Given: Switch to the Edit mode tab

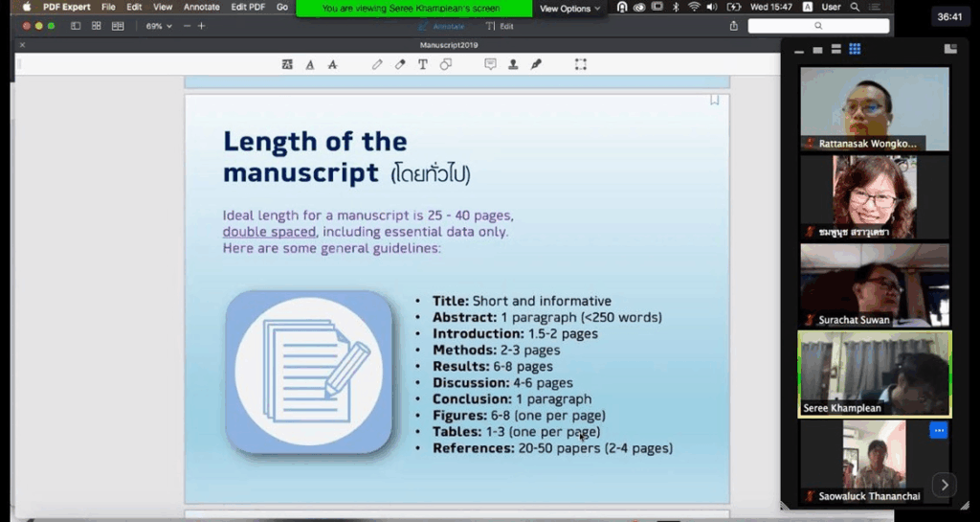Looking at the screenshot, I should (500, 26).
